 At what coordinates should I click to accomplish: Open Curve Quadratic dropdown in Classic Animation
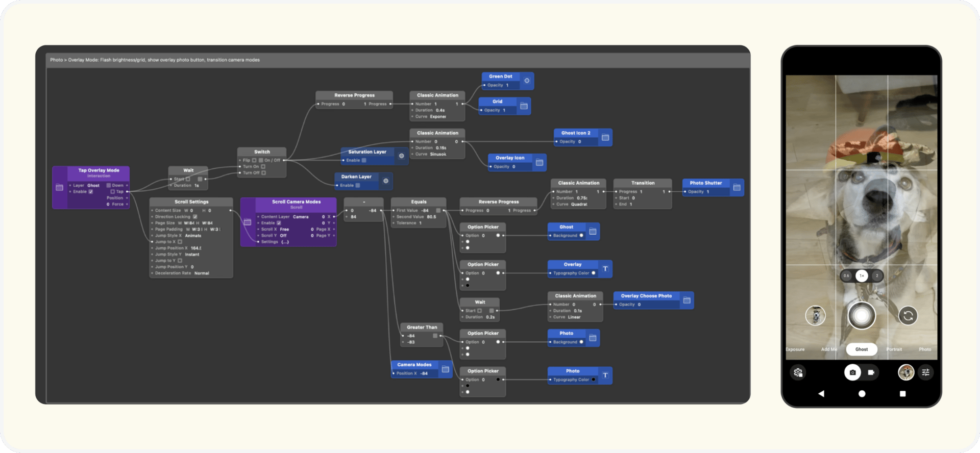tap(579, 204)
